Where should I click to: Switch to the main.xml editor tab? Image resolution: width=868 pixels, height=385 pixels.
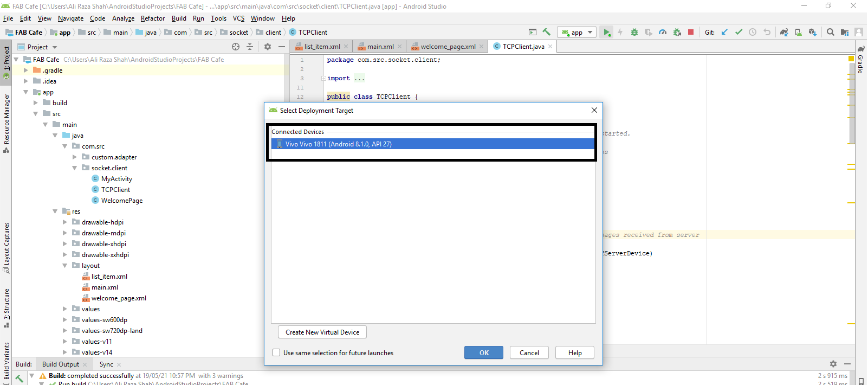380,47
